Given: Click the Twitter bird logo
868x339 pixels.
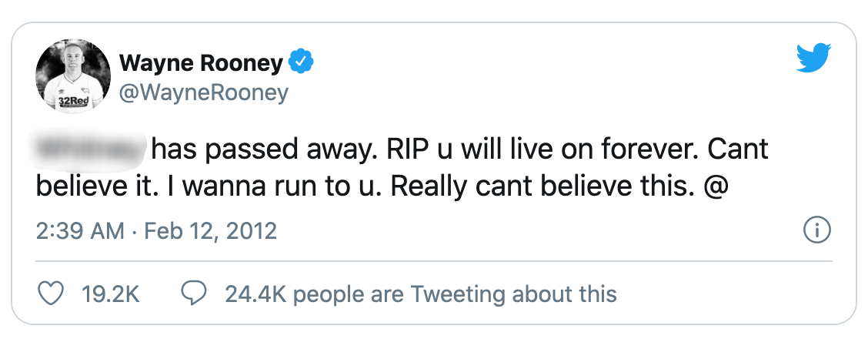Looking at the screenshot, I should (813, 59).
